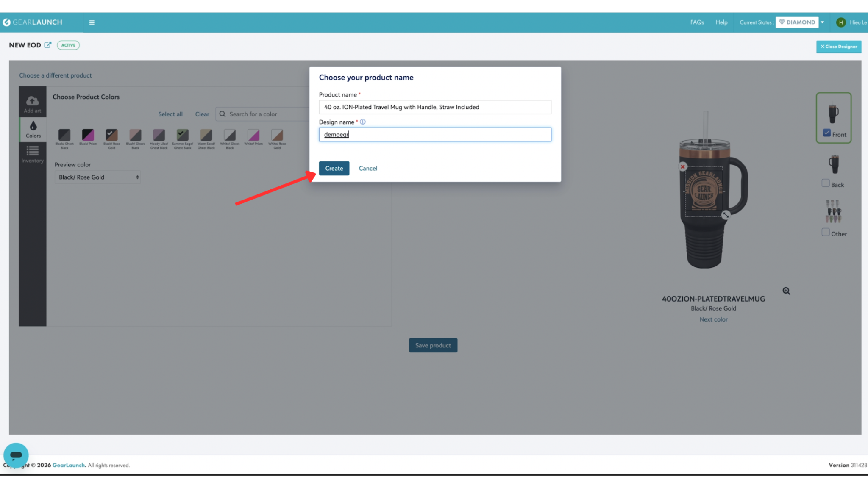Select the Colors droplet icon
This screenshot has height=488, width=868.
click(33, 126)
